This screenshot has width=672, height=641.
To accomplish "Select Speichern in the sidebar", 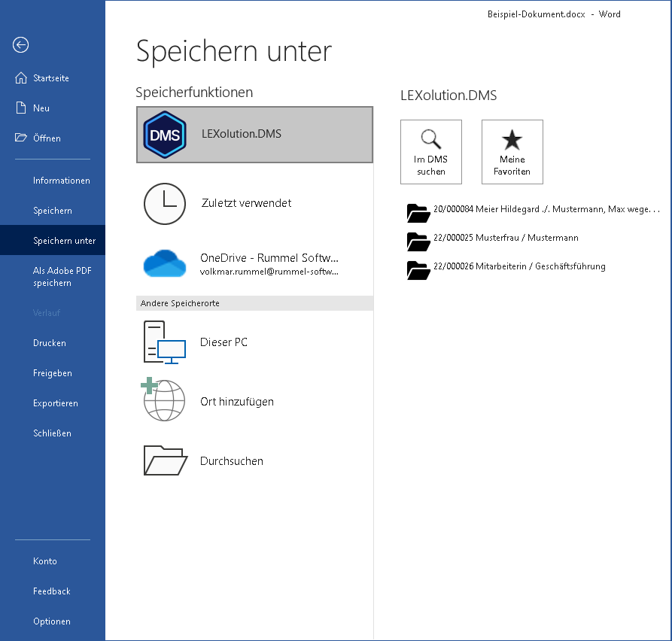I will [x=53, y=211].
